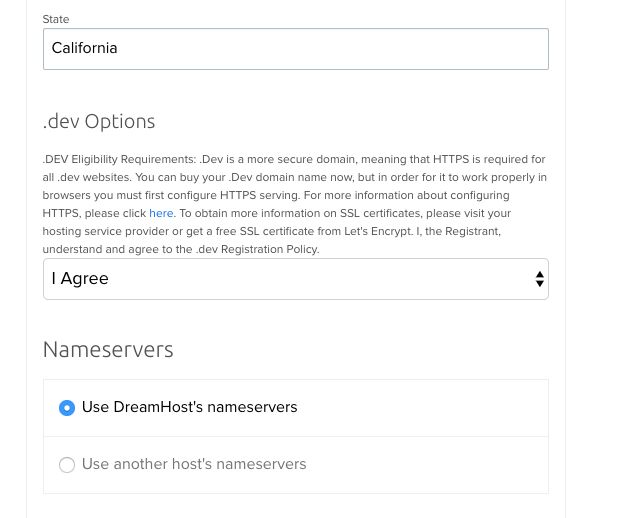
Task: Click the State input field
Action: 295,48
